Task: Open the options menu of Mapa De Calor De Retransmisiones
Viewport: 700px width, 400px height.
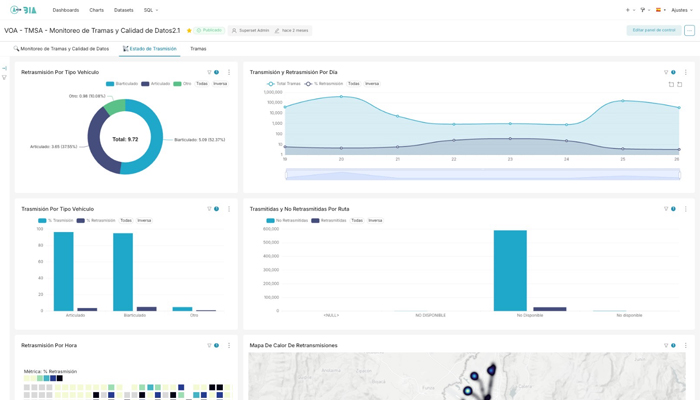Action: tap(686, 346)
